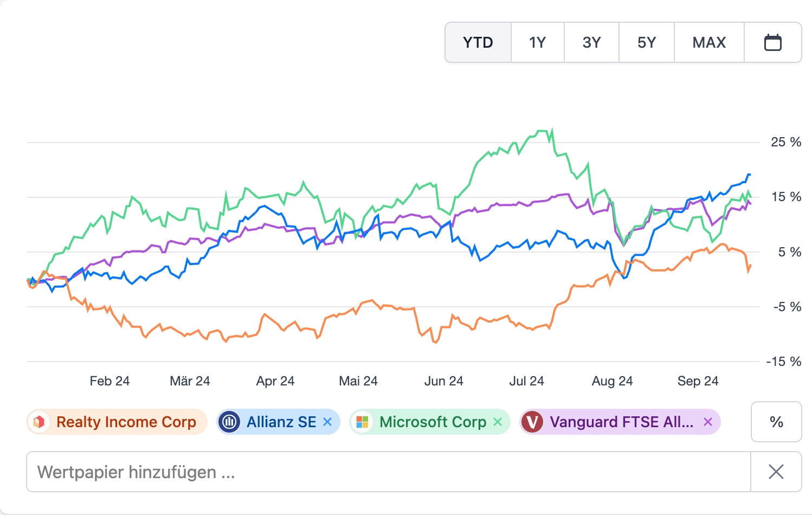Image resolution: width=812 pixels, height=515 pixels.
Task: Switch to the 1Y time range
Action: 537,42
